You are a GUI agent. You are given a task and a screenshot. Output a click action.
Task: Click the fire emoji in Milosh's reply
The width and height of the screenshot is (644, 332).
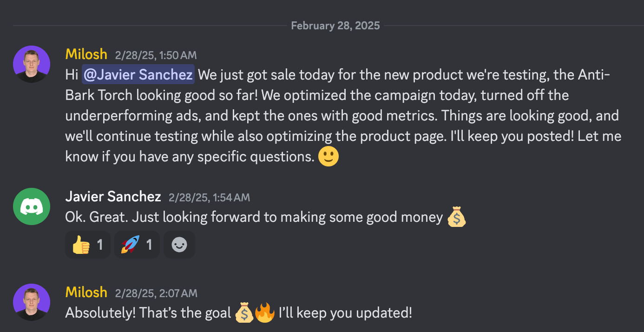265,313
